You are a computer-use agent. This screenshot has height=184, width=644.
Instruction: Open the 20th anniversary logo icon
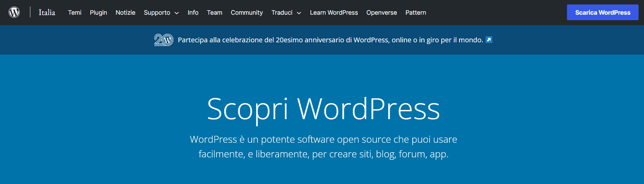pos(164,40)
